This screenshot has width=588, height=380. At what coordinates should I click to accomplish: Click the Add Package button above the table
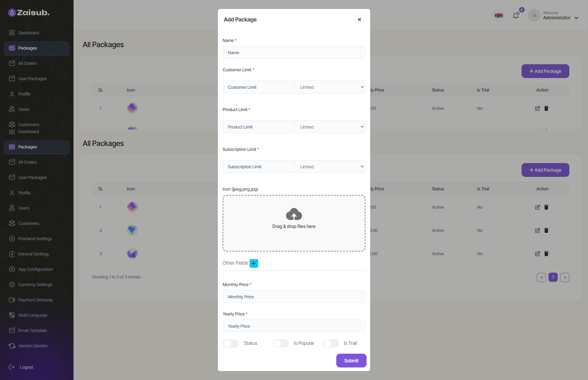coord(545,170)
